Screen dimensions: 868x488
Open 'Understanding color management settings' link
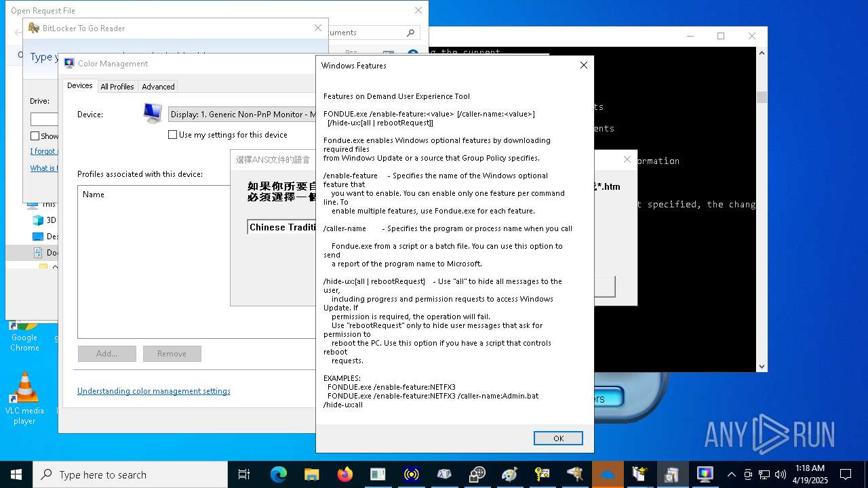[x=154, y=391]
